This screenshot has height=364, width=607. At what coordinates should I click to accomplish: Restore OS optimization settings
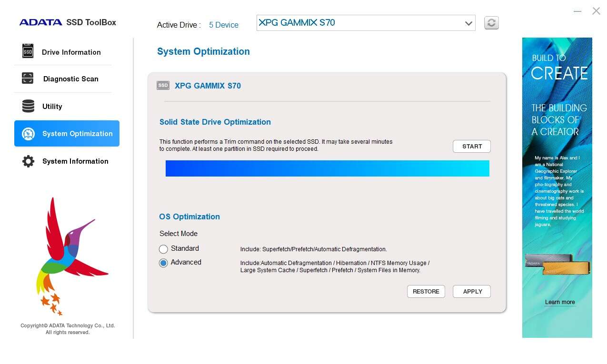tap(426, 292)
